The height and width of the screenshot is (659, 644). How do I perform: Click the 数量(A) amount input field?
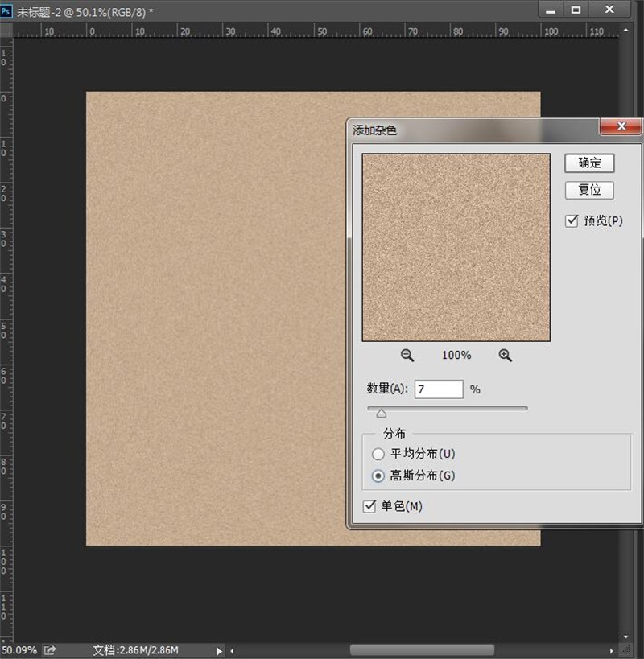(x=439, y=389)
